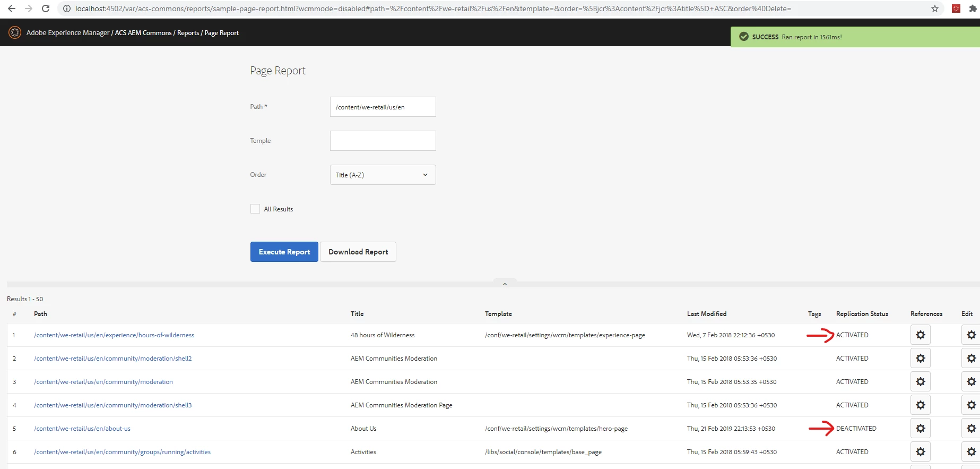
Task: Click 'Wed, 7 Feb 2018 22:12:36' date cell
Action: (x=731, y=335)
